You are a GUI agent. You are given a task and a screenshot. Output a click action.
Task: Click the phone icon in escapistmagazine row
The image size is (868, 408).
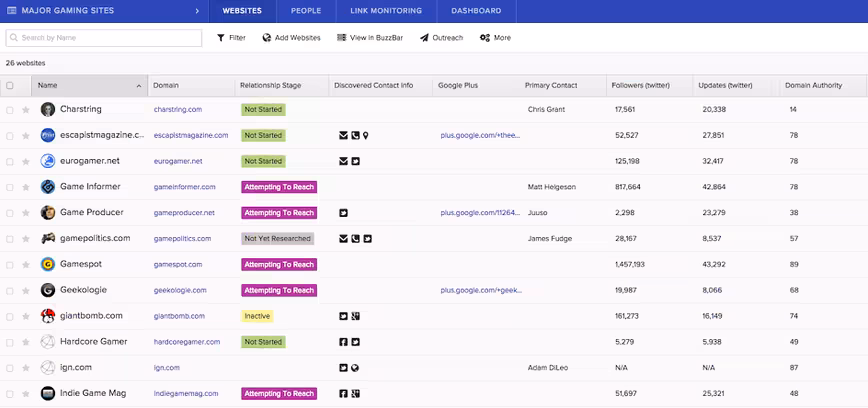pyautogui.click(x=355, y=135)
